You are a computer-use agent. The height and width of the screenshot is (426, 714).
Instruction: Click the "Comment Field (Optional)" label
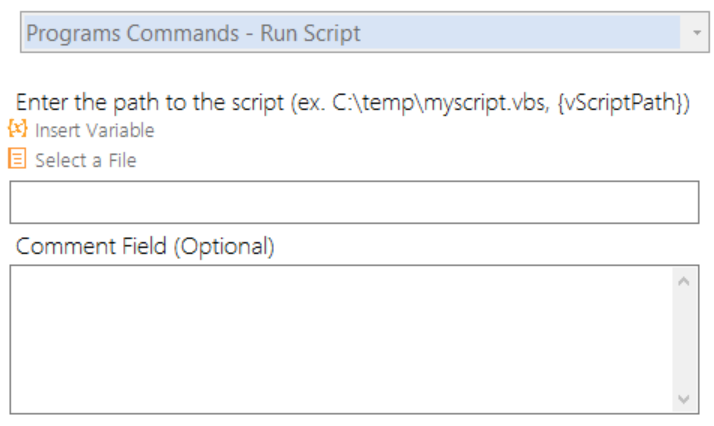click(145, 246)
